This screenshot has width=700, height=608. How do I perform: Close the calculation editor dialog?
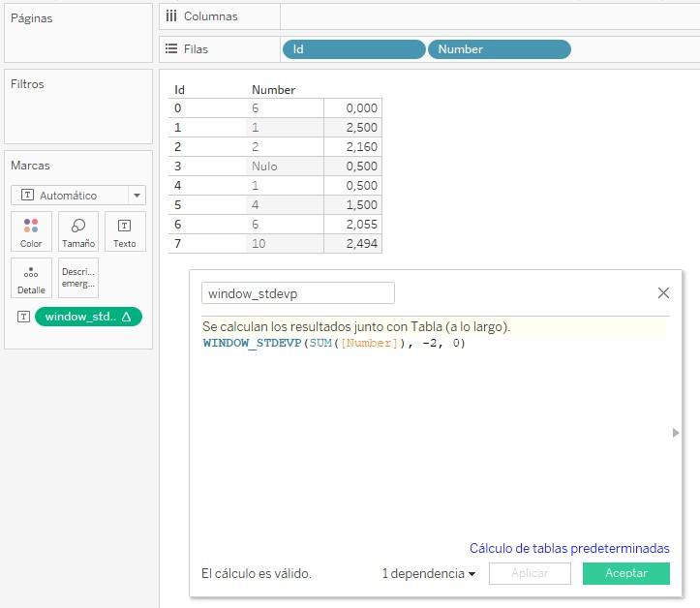tap(663, 292)
